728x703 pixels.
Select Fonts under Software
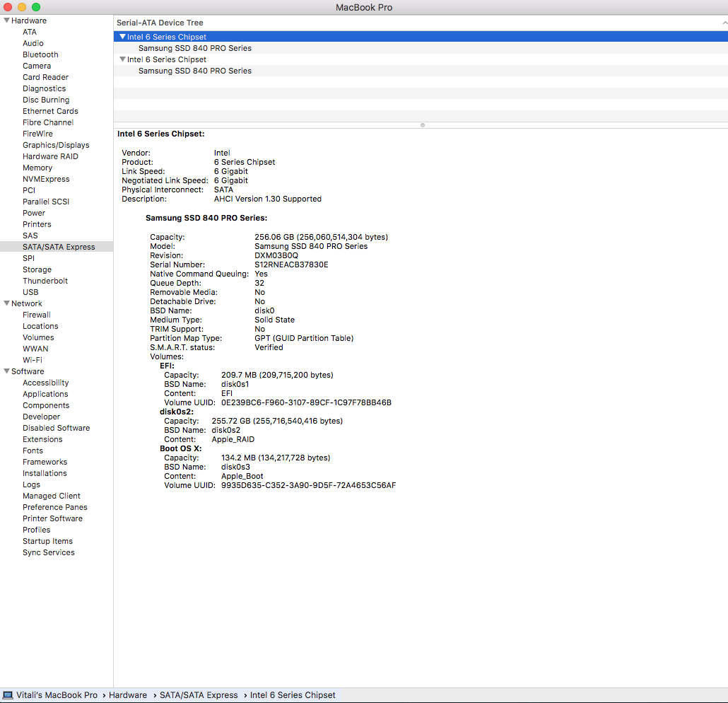tap(33, 451)
